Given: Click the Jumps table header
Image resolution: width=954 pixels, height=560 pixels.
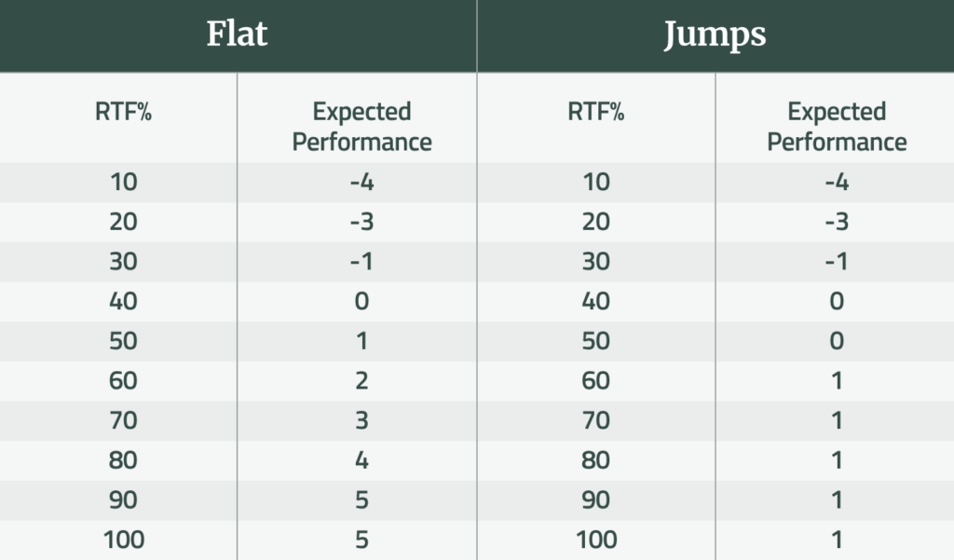Looking at the screenshot, I should 715,35.
